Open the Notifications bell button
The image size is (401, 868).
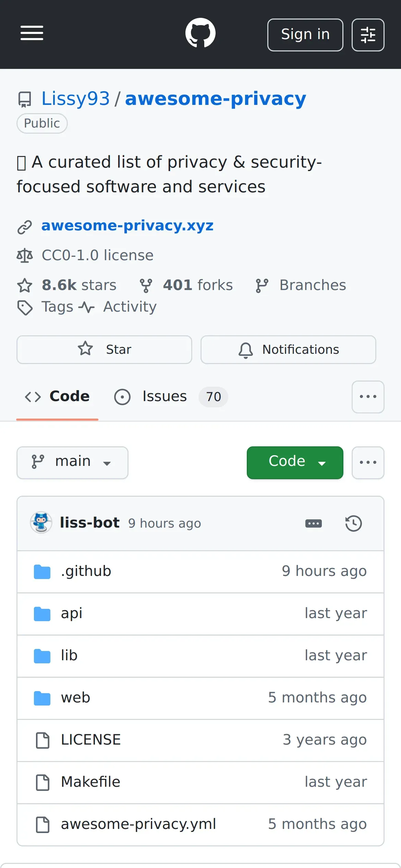point(288,349)
